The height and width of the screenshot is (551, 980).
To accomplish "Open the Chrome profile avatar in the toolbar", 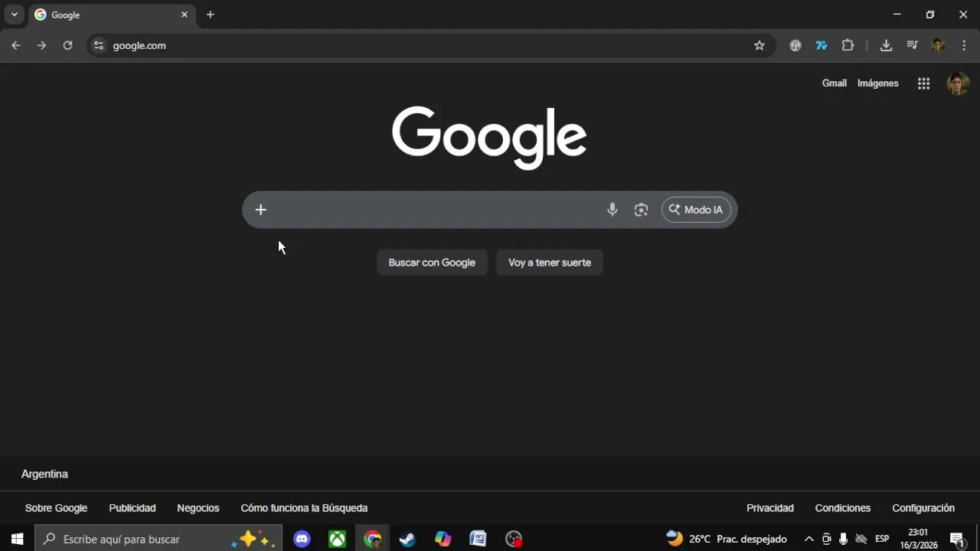I will pyautogui.click(x=938, y=46).
